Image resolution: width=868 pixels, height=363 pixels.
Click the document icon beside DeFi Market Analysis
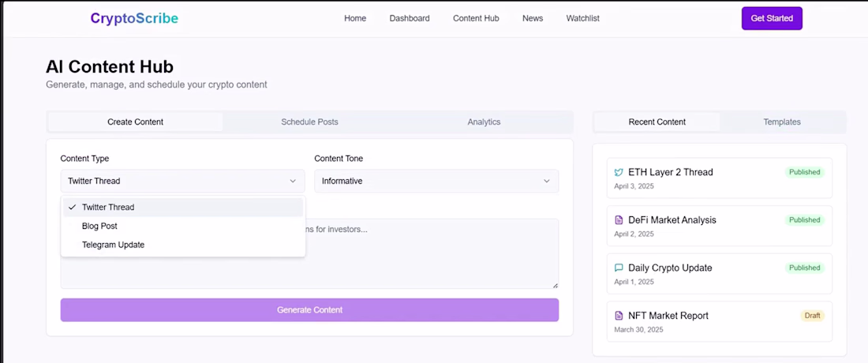coord(619,220)
